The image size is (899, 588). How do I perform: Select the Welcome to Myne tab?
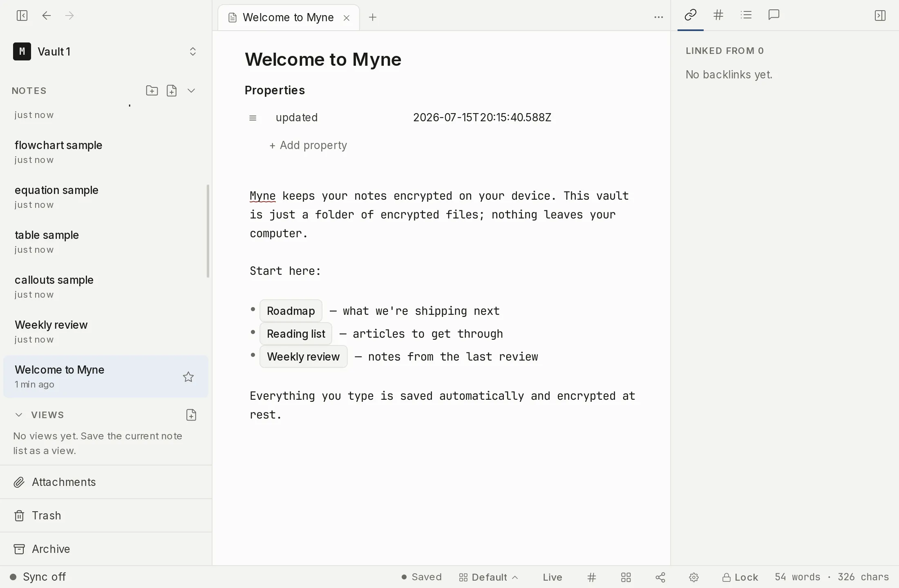tap(288, 18)
